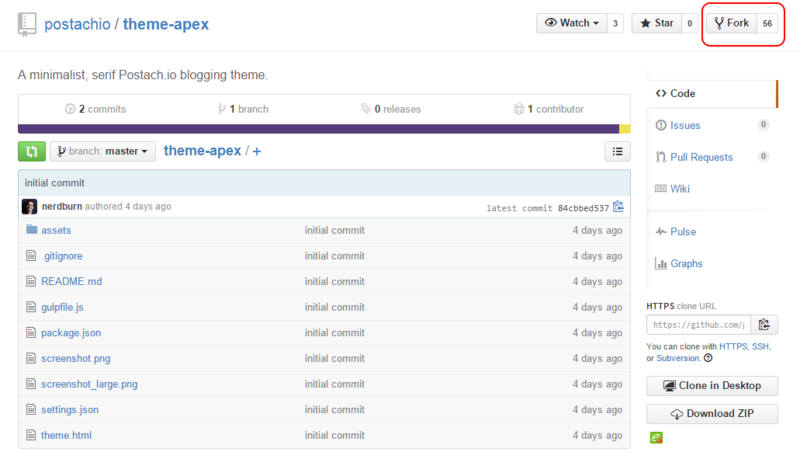800x452 pixels.
Task: Click the repository book icon beside postachio
Action: [27, 24]
